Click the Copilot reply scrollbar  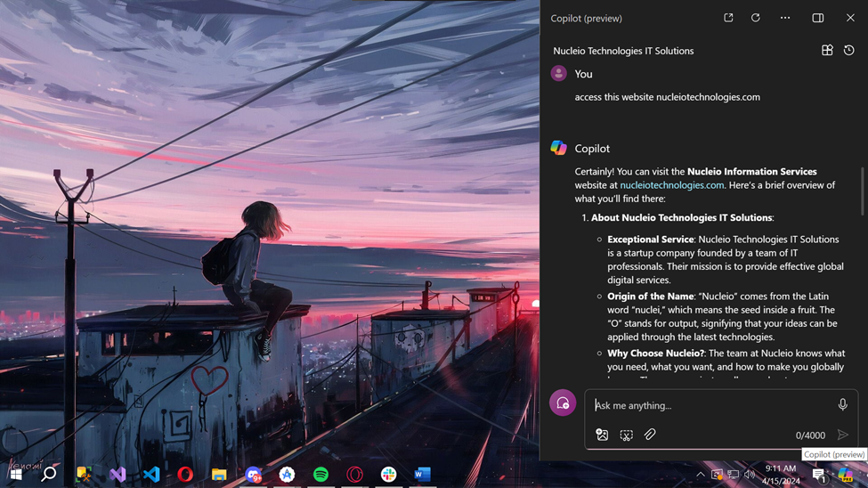click(862, 191)
